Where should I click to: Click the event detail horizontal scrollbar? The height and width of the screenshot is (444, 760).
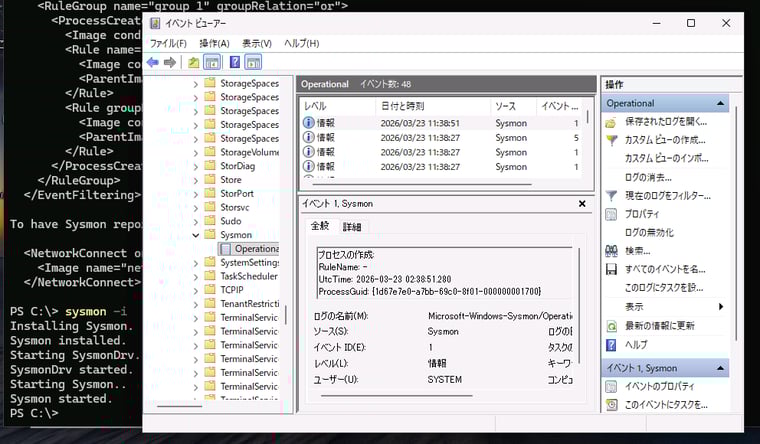pyautogui.click(x=396, y=396)
